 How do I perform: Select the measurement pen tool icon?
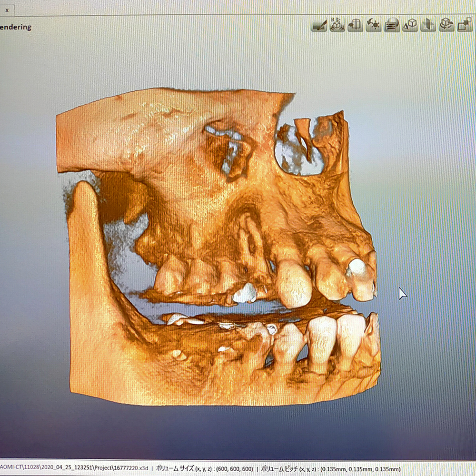coord(318,25)
